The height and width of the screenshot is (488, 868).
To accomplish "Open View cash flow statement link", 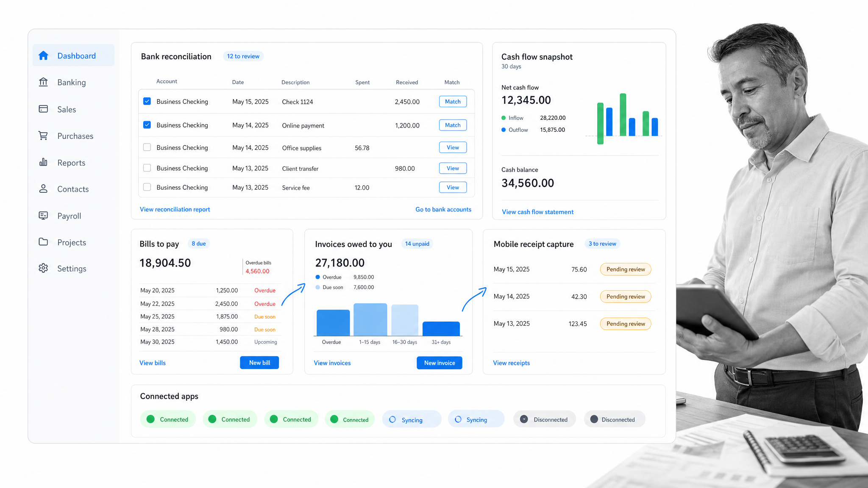I will (538, 212).
